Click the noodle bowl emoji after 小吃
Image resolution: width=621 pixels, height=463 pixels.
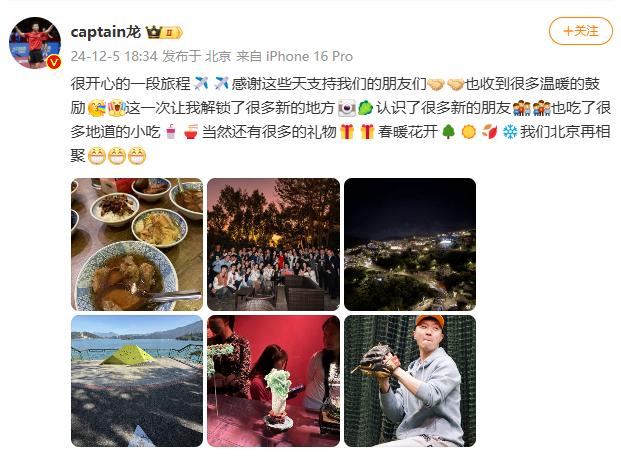(x=191, y=131)
